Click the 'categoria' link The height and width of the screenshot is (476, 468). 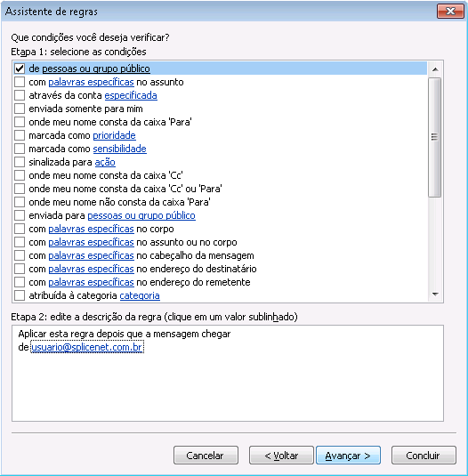pos(140,296)
